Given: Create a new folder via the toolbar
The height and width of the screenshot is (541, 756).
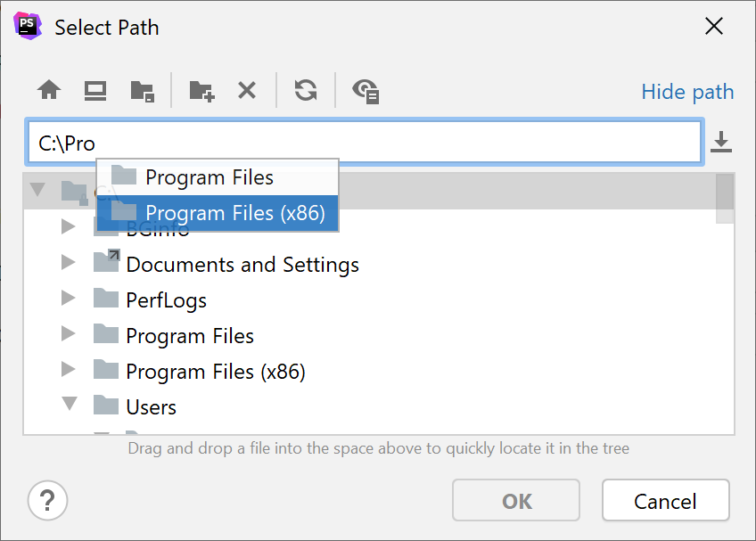Looking at the screenshot, I should (x=201, y=90).
